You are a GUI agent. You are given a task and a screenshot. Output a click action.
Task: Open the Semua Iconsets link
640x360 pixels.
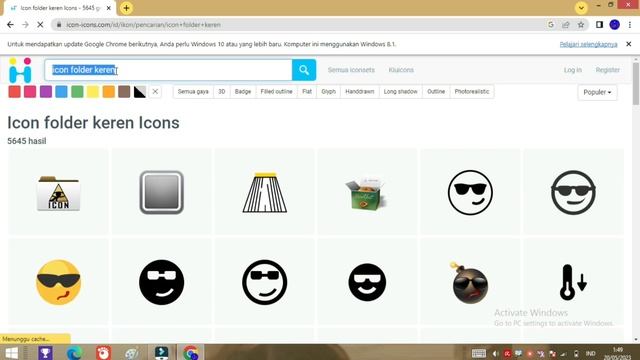point(351,70)
